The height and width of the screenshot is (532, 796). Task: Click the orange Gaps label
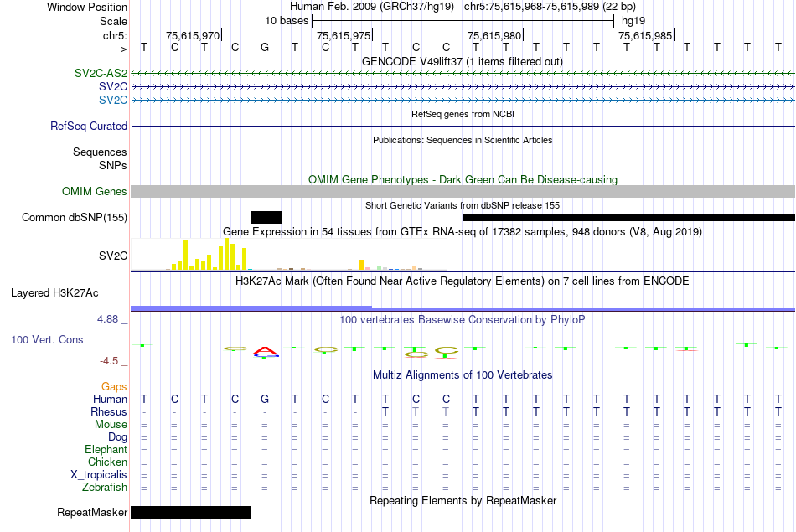tap(114, 387)
